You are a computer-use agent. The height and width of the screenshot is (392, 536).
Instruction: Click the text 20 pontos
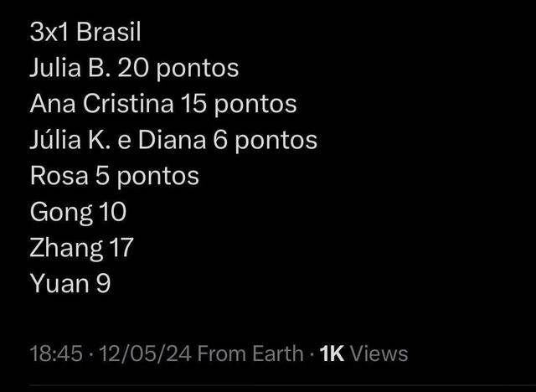[180, 69]
